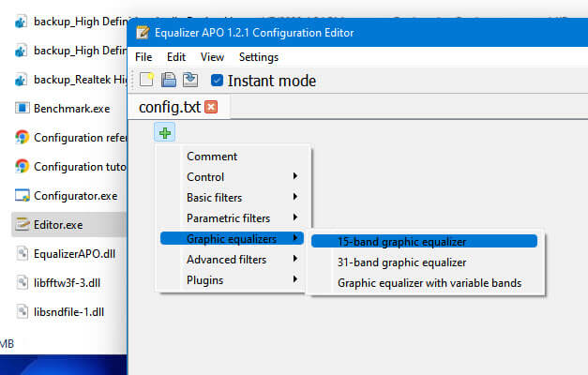This screenshot has height=375, width=588.
Task: Select 31-band graphic equalizer
Action: coord(424,262)
